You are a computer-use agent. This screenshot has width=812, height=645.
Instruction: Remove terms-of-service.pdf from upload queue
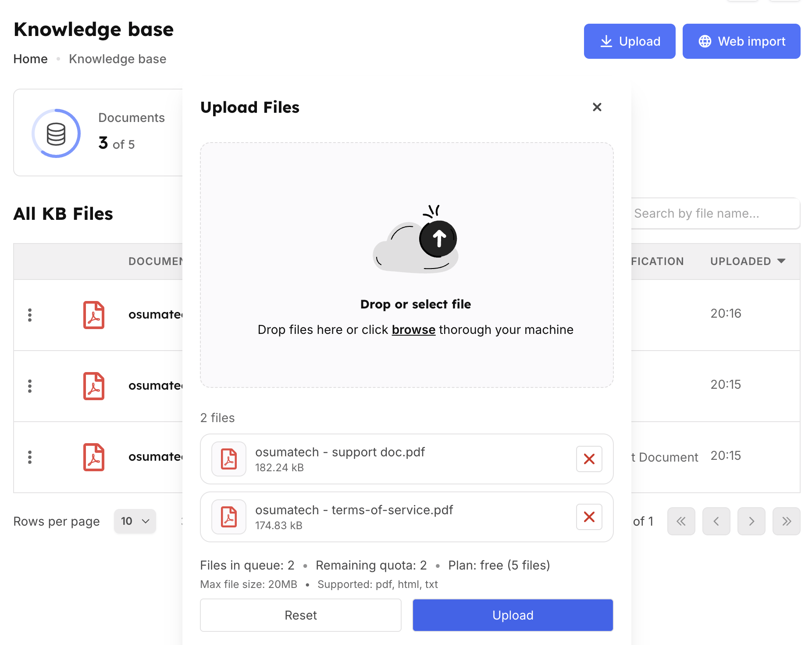tap(589, 517)
